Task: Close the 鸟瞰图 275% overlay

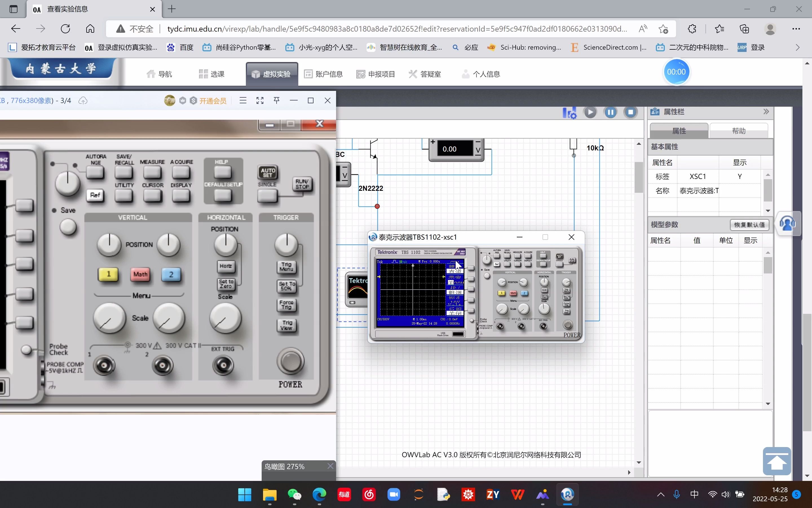Action: [330, 466]
